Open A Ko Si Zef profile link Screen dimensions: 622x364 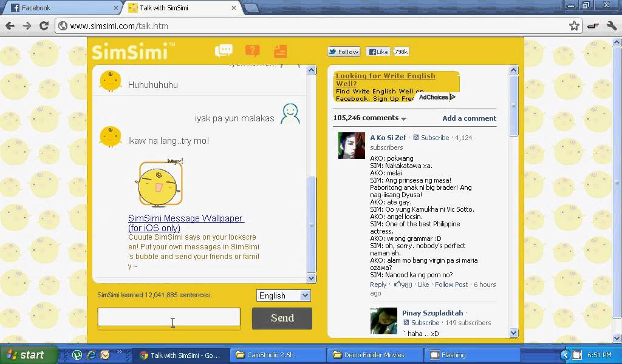[x=388, y=138]
